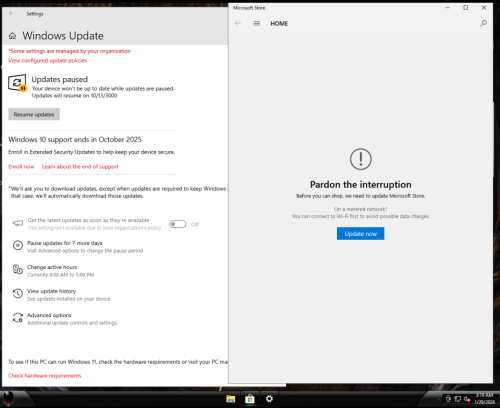Toggle get latest updates switch
The image size is (500, 408).
pyautogui.click(x=178, y=224)
